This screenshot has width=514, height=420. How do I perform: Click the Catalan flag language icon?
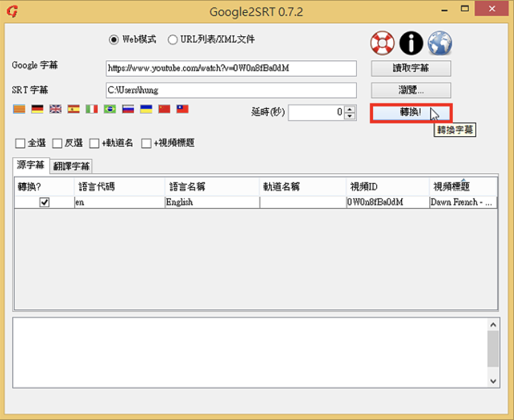[19, 109]
